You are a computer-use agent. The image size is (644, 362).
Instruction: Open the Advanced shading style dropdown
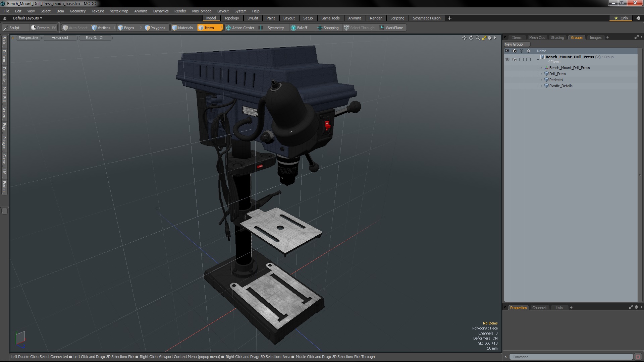tap(60, 38)
